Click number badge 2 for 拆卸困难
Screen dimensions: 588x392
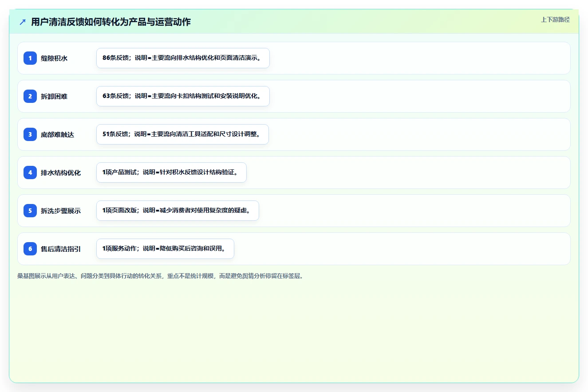(x=30, y=96)
